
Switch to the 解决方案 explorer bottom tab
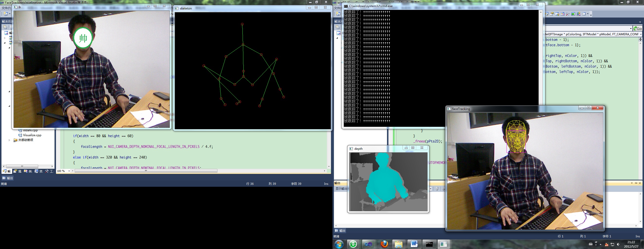[7, 171]
